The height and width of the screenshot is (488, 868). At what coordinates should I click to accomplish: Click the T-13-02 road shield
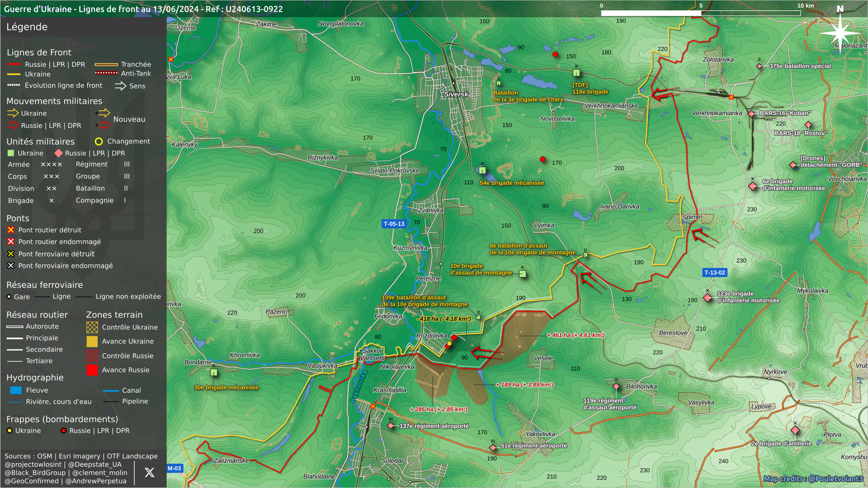coord(715,272)
